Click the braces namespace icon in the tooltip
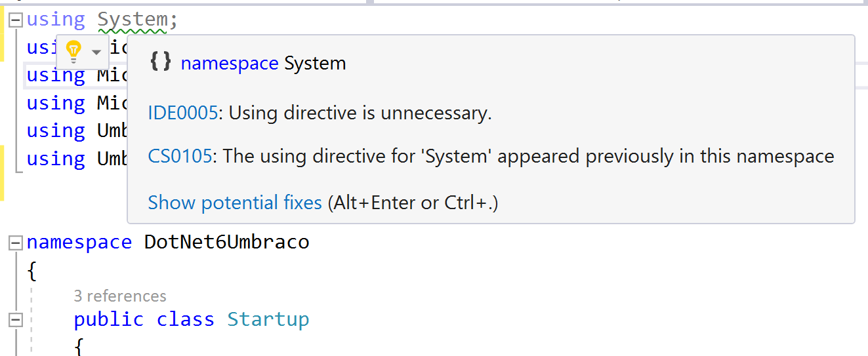The image size is (868, 356). coord(161,63)
